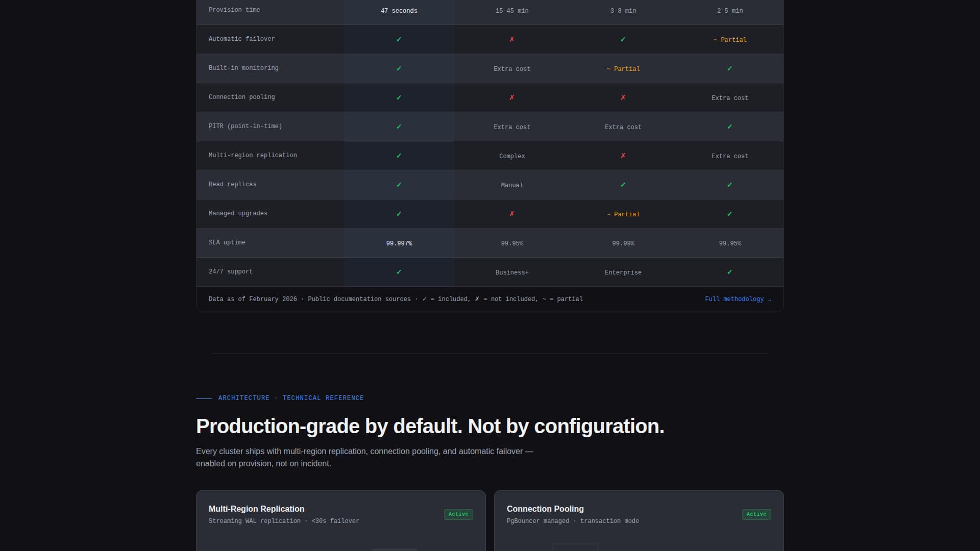Click the 'Built-in monitoring' row label
Screen dimensions: 980x551
(x=243, y=68)
